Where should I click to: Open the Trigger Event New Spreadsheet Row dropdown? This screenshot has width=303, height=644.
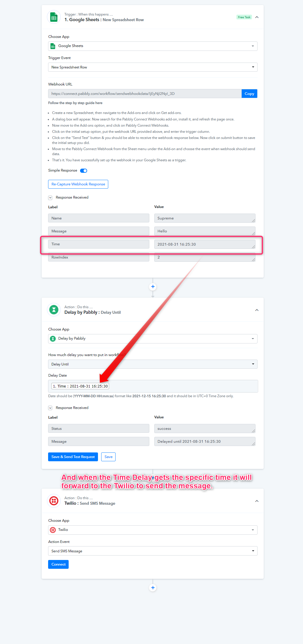pyautogui.click(x=153, y=67)
